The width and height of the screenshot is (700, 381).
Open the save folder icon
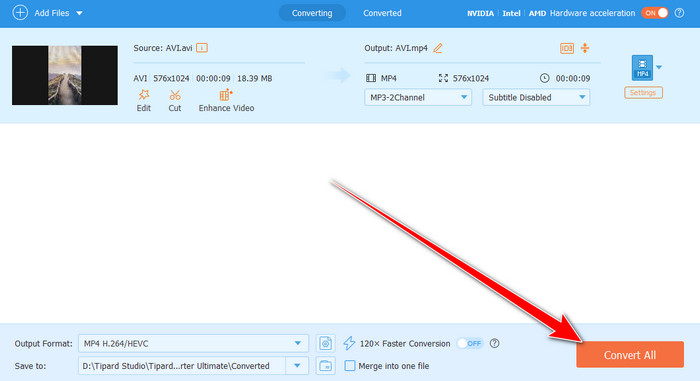click(325, 365)
